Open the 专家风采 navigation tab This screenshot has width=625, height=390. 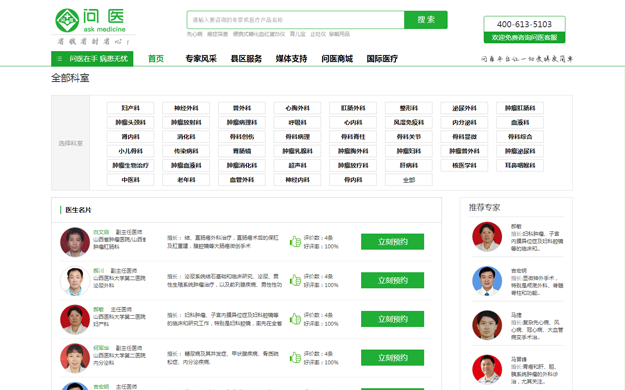[x=201, y=59]
